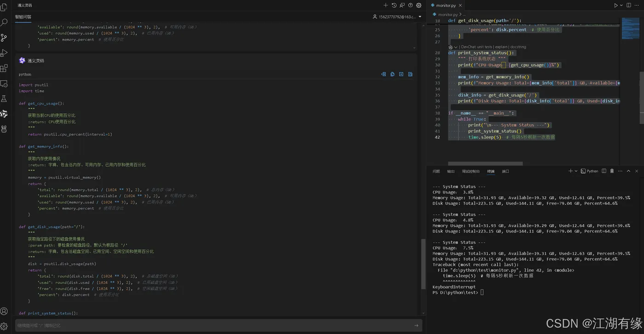The image size is (644, 334).
Task: Open the Accounts icon in activity bar
Action: pyautogui.click(x=4, y=311)
